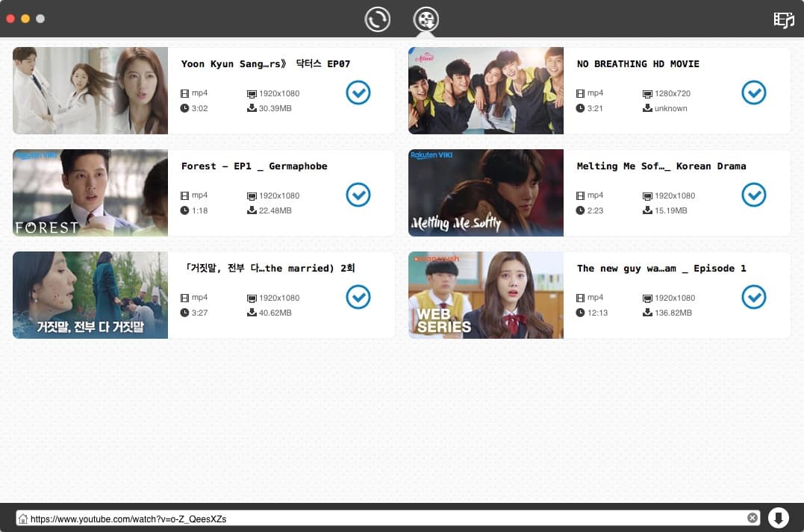Click the clock icon beside 3:02 duration
The image size is (804, 532).
(184, 108)
